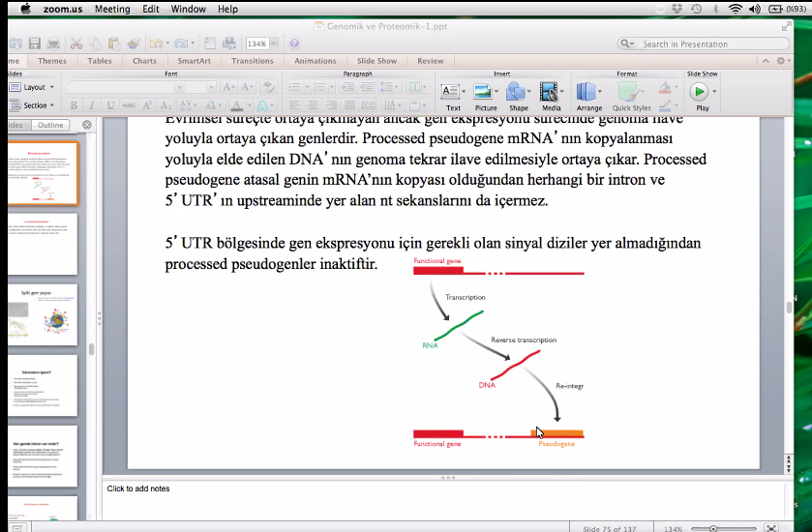The width and height of the screenshot is (812, 532).
Task: Toggle Italic text formatting
Action: click(92, 105)
